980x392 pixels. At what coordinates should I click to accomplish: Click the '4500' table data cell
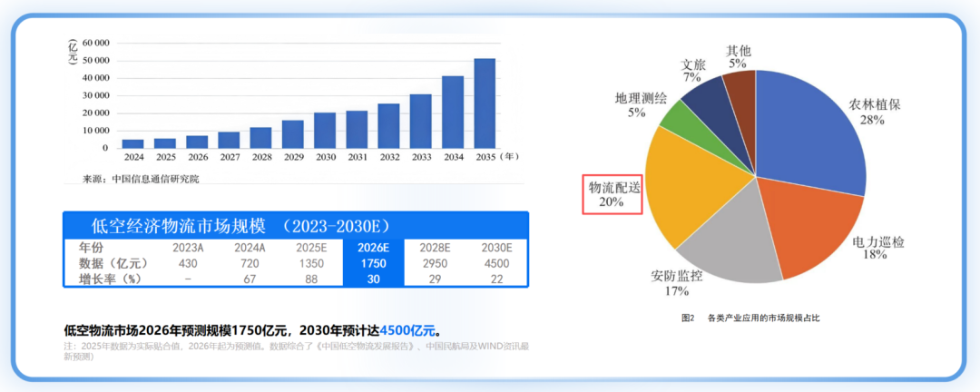497,263
